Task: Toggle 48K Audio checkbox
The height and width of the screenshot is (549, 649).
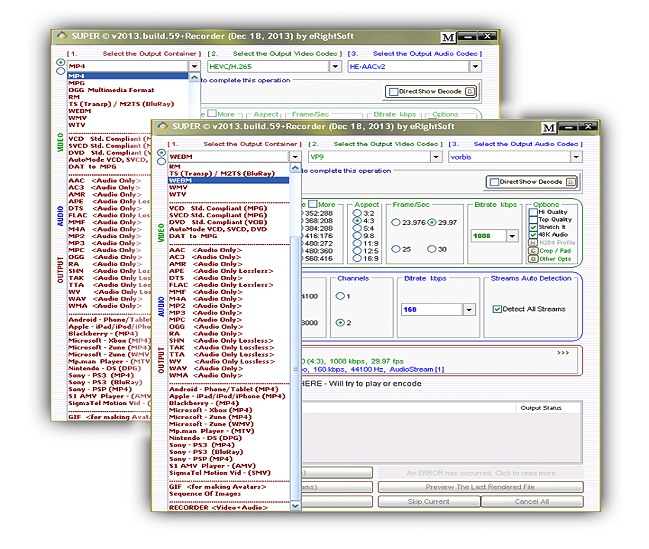Action: 533,234
